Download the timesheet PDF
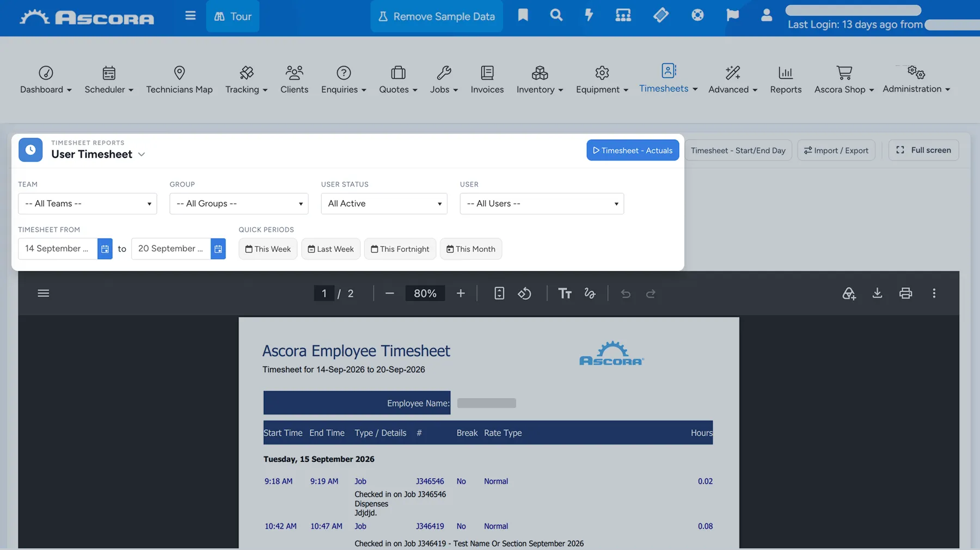 (877, 293)
